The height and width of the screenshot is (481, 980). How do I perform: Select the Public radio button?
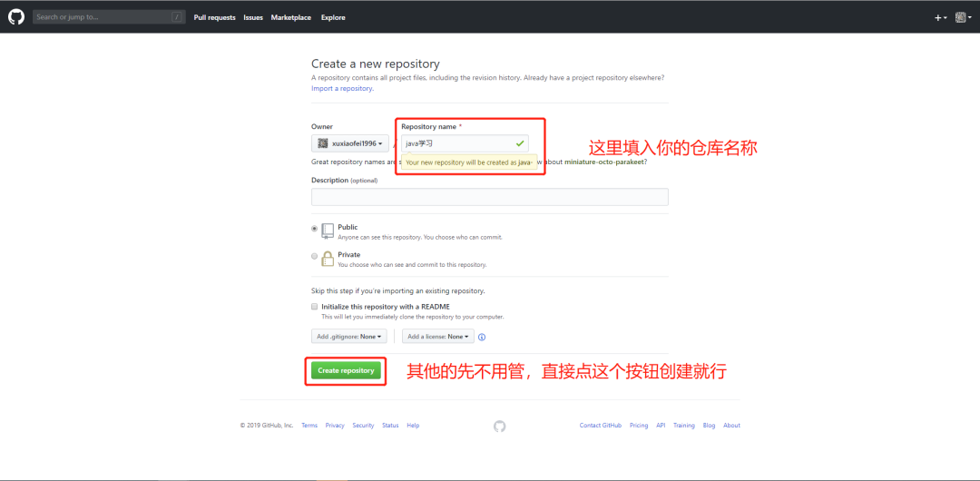point(314,229)
